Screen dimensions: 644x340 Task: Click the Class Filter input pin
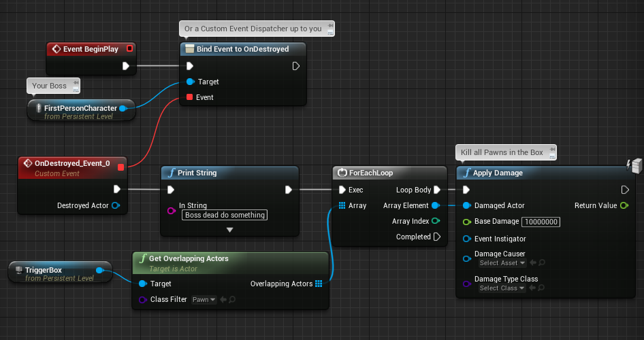[142, 300]
